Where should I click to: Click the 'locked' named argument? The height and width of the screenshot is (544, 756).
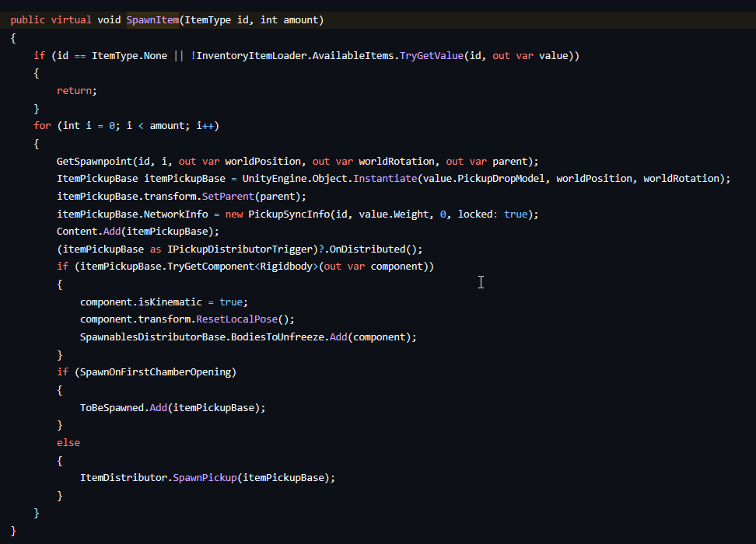click(475, 214)
